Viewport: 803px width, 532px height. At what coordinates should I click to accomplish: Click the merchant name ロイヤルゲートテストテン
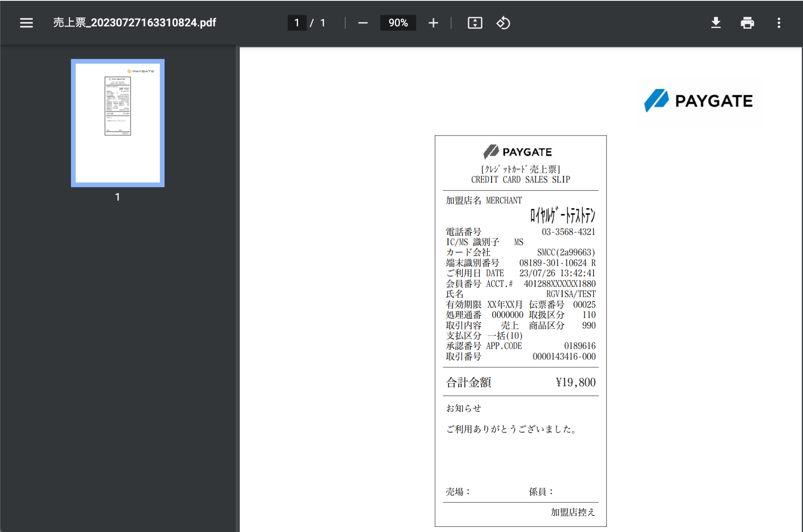pos(563,215)
